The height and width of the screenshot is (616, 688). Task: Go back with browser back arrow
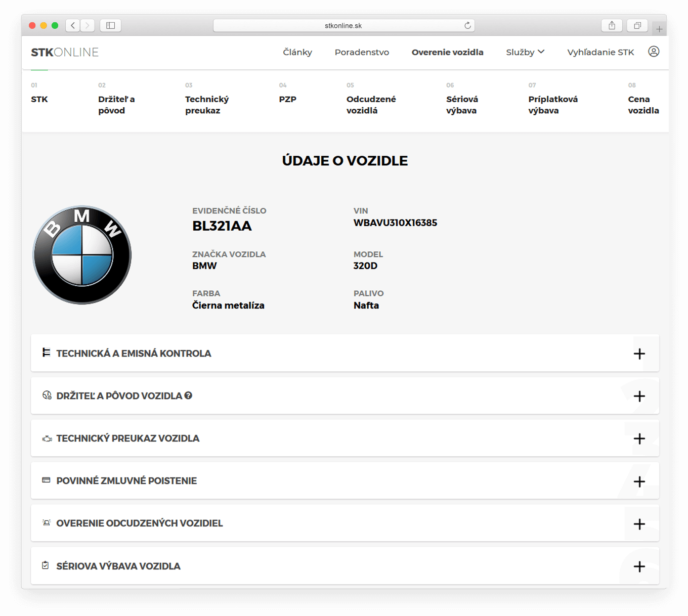click(x=73, y=25)
